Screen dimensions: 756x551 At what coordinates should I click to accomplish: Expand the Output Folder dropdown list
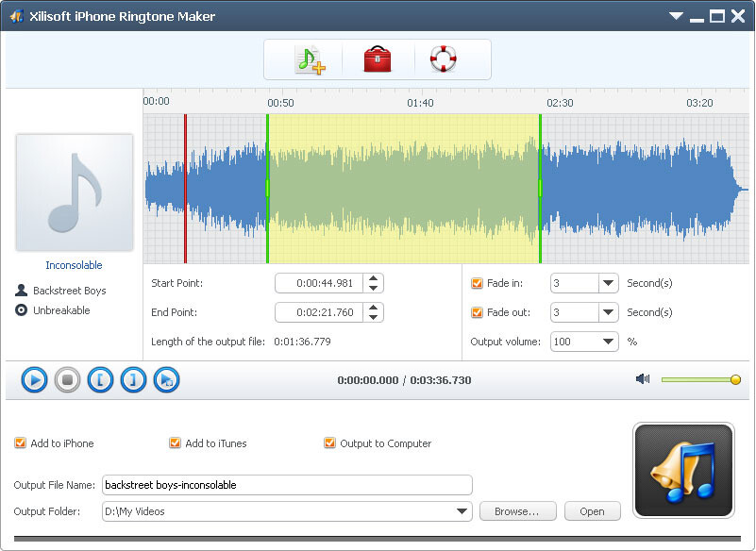(462, 510)
